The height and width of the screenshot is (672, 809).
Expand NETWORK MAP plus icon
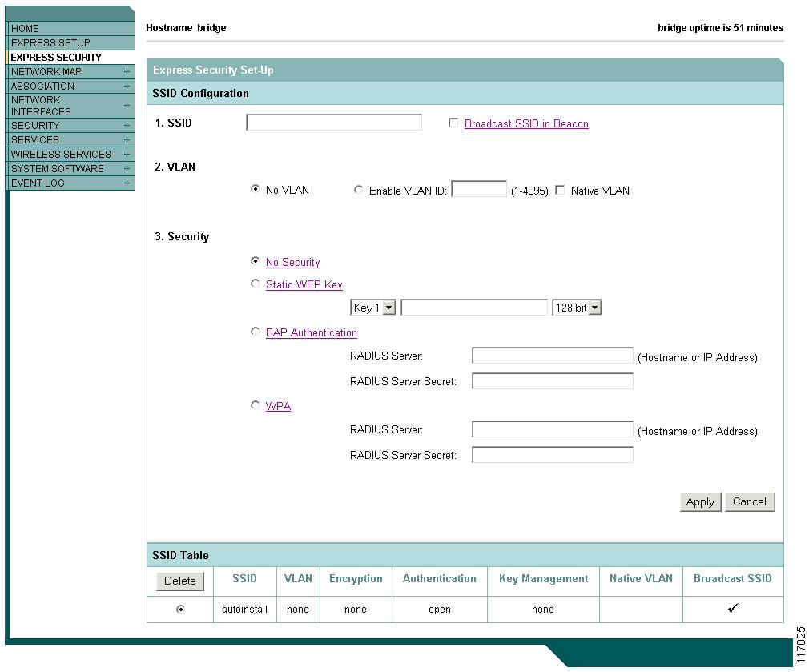pos(127,72)
